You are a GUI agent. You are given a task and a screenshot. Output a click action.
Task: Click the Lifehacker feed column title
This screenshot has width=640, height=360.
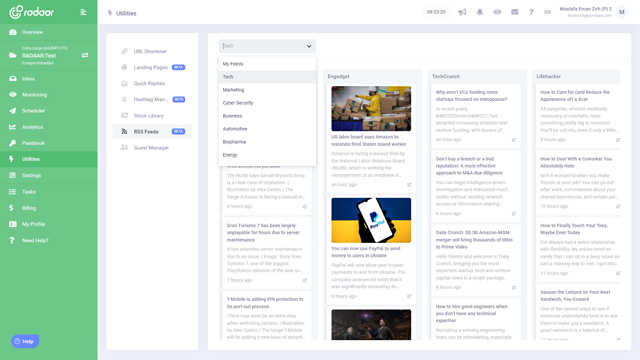[549, 76]
